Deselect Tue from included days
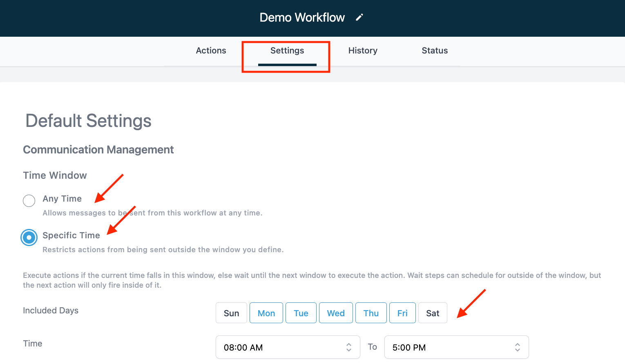Screen dimensions: 625x364 pyautogui.click(x=301, y=313)
